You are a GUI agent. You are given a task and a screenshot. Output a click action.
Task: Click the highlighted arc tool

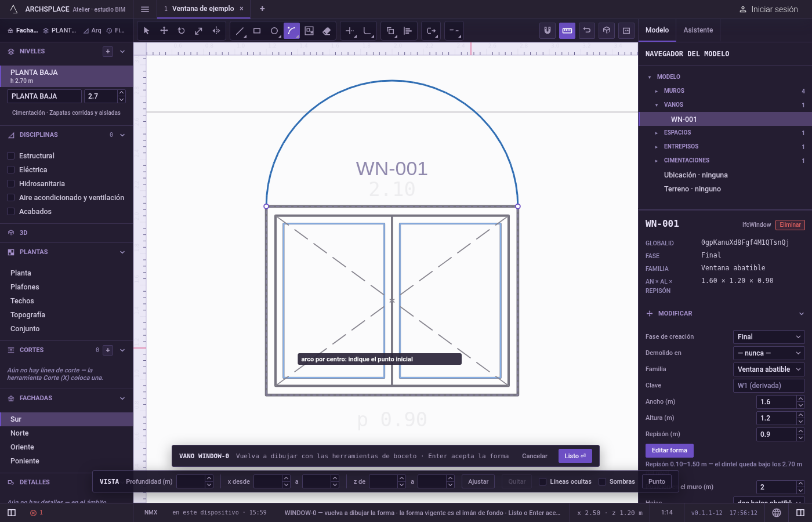tap(292, 31)
